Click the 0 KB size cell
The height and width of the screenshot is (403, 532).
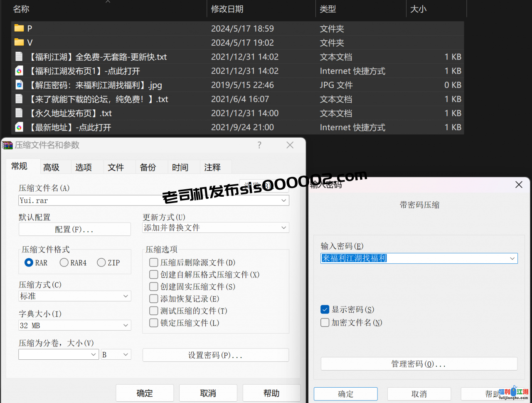pyautogui.click(x=453, y=85)
